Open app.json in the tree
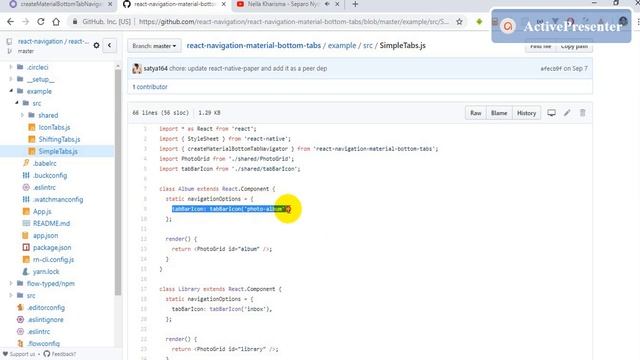Viewport: 640px width, 360px height. (45, 236)
